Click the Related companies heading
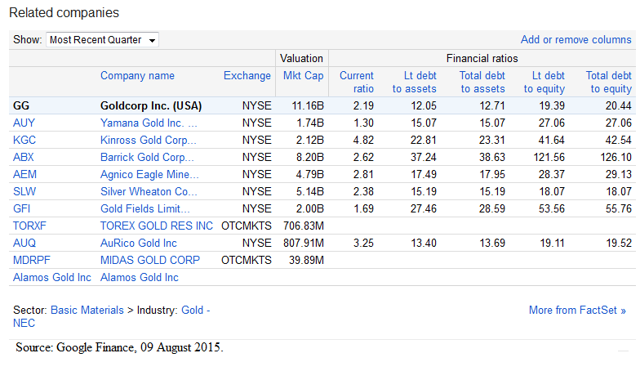Viewport: 640px width, 380px height. pyautogui.click(x=64, y=13)
